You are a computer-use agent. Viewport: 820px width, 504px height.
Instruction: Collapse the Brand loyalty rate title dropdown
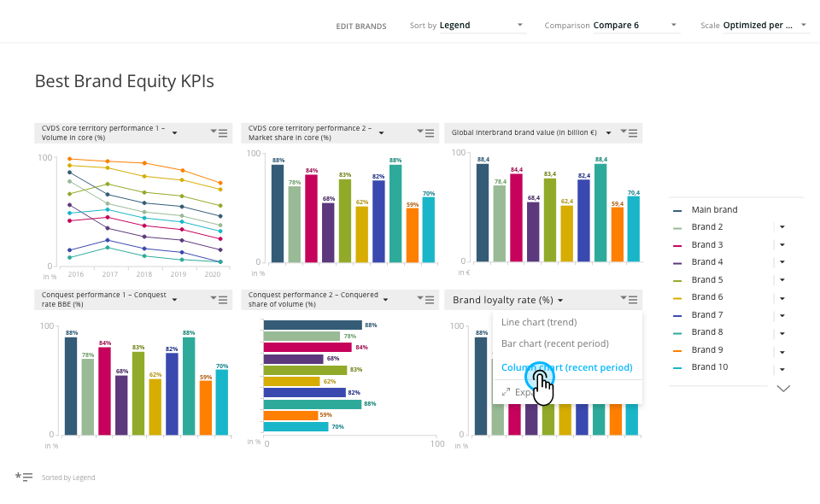[560, 300]
